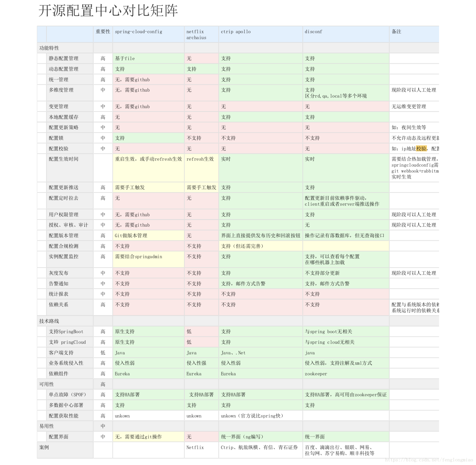Image resolution: width=476 pixels, height=465 pixels.
Task: Click the 重要性 column header
Action: tap(102, 32)
